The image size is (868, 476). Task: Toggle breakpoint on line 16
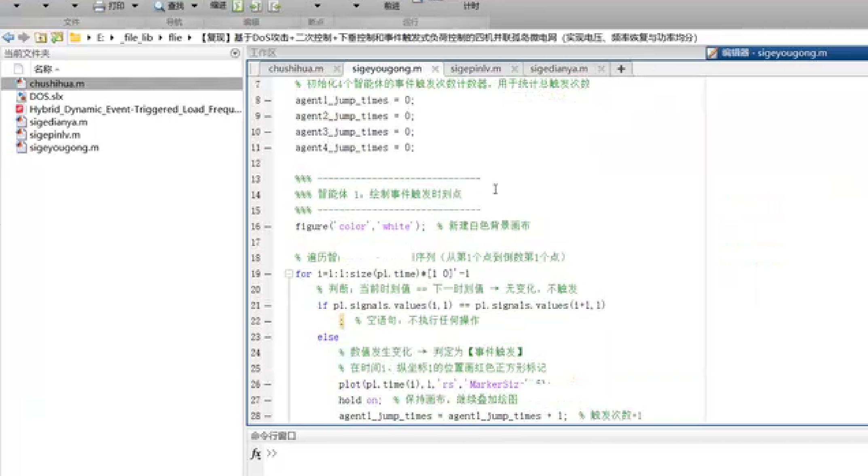coord(268,227)
